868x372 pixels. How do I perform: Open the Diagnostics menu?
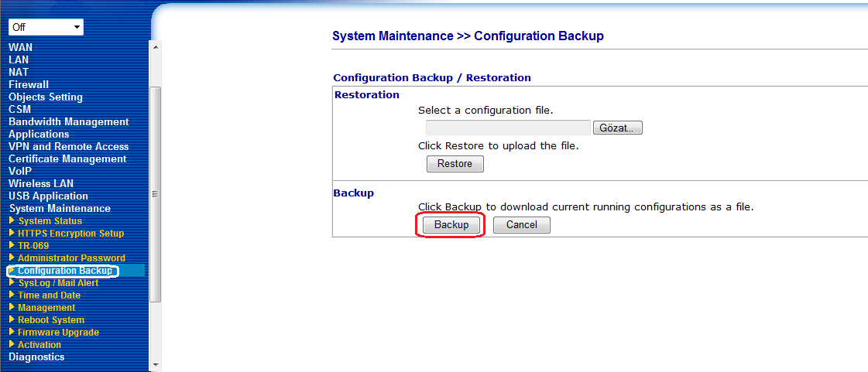coord(36,357)
